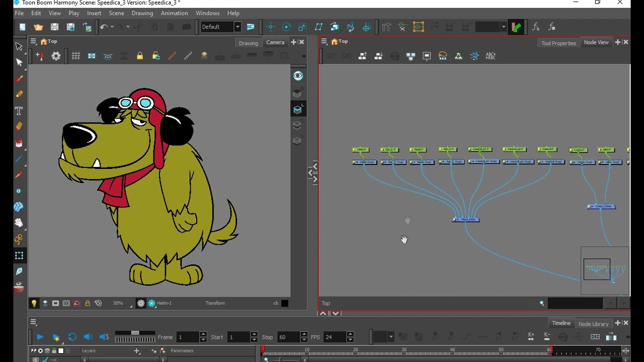Open the Edit menu

[36, 13]
